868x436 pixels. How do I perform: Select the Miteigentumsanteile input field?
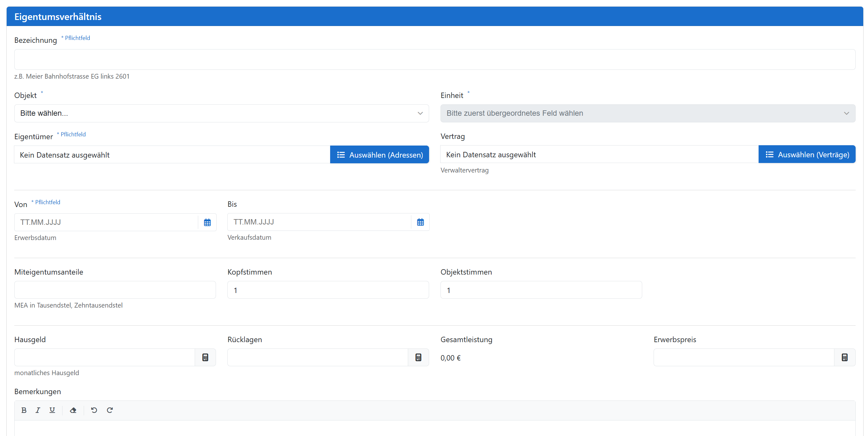click(114, 290)
